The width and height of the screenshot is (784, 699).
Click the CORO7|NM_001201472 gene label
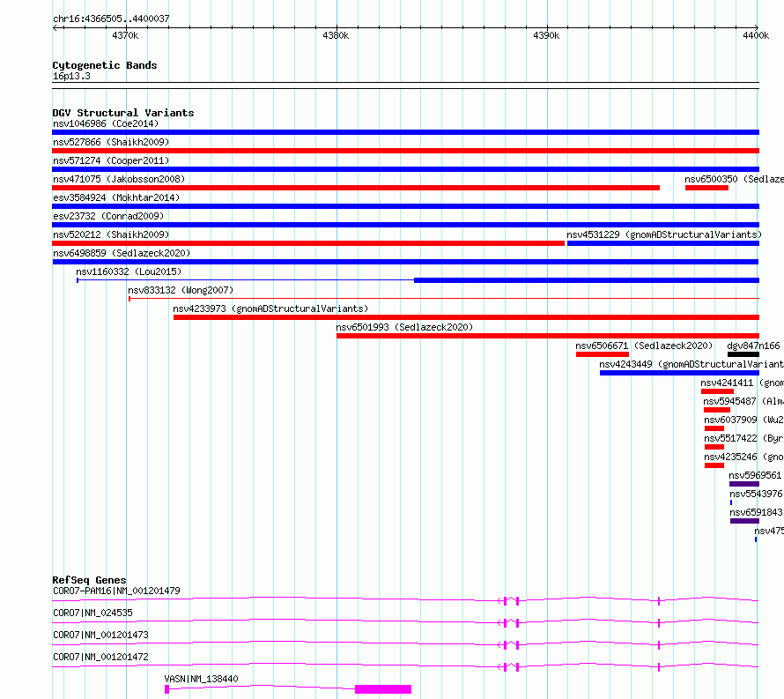click(100, 657)
